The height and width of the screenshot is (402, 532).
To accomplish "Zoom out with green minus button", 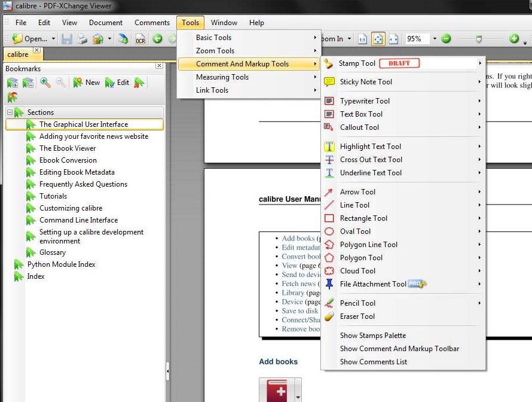I will coord(446,39).
